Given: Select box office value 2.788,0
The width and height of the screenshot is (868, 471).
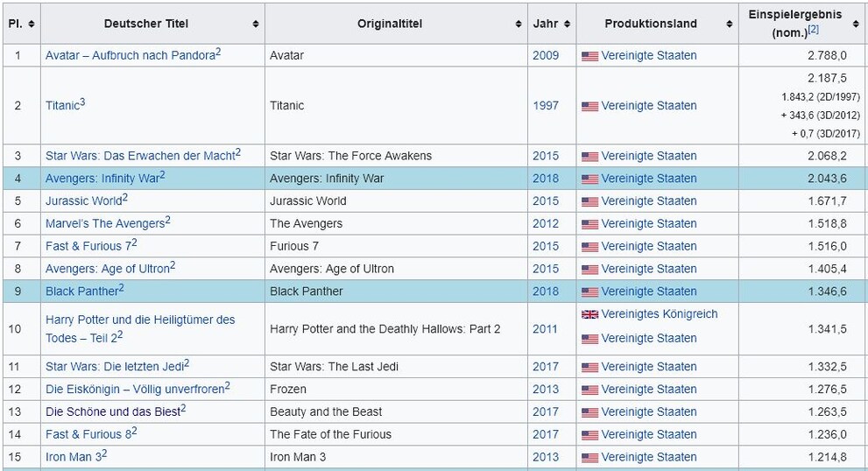Looking at the screenshot, I should pyautogui.click(x=827, y=55).
